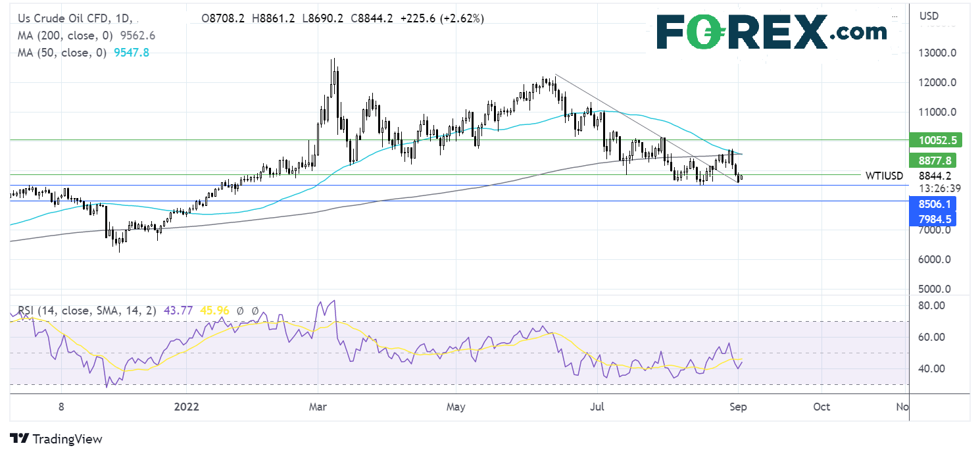
Task: Click the Sep label on time axis
Action: click(x=738, y=407)
